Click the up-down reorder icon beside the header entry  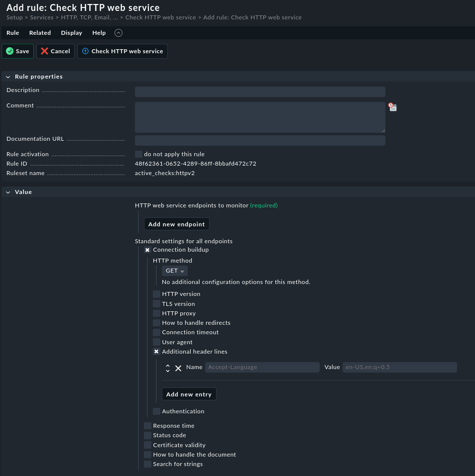[168, 368]
